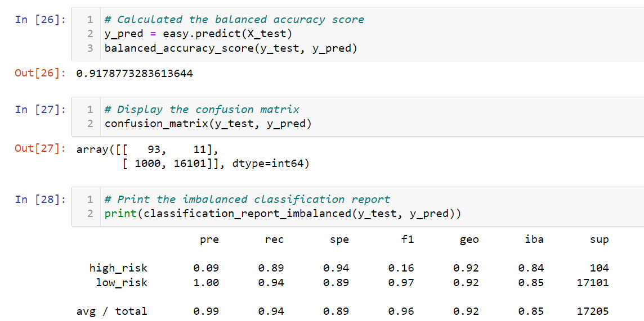The height and width of the screenshot is (321, 644).
Task: Click high_risk f1 value 0.16
Action: coord(401,268)
